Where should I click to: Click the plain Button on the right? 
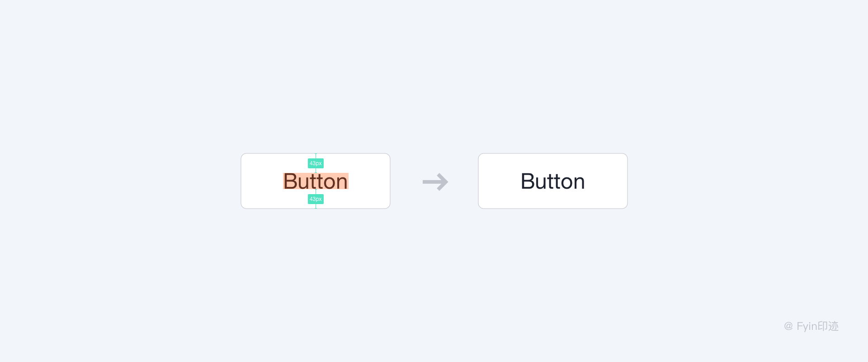(x=552, y=181)
